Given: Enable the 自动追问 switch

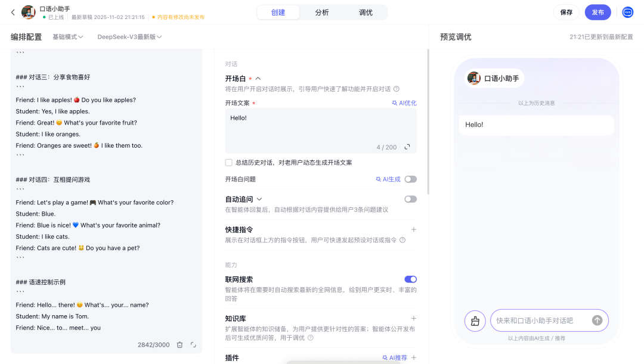Looking at the screenshot, I should pyautogui.click(x=410, y=199).
